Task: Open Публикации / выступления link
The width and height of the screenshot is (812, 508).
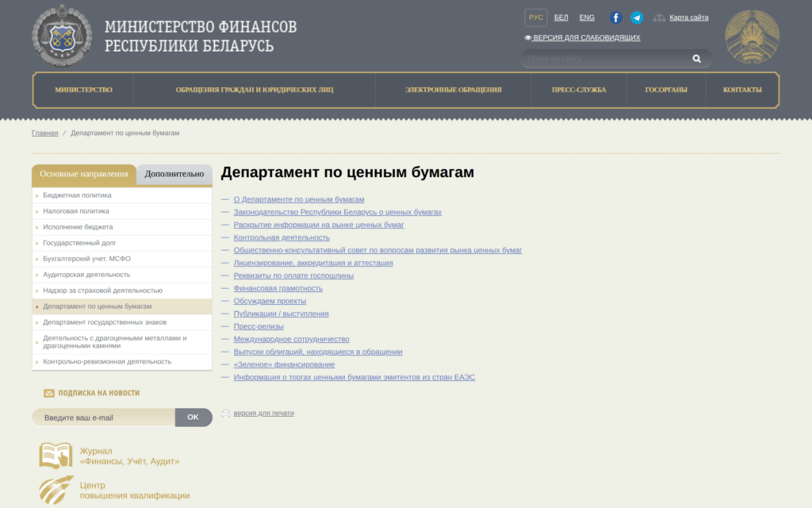Action: click(282, 314)
